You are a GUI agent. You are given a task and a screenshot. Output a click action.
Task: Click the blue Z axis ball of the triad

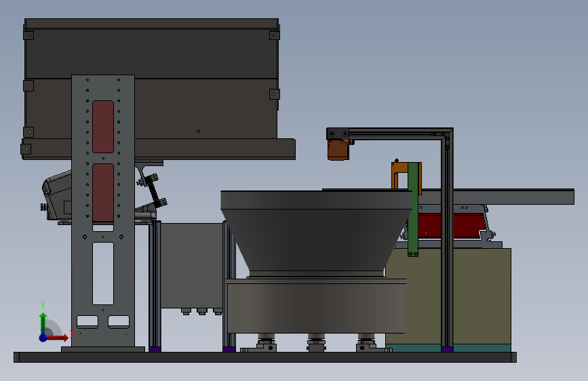(x=43, y=338)
